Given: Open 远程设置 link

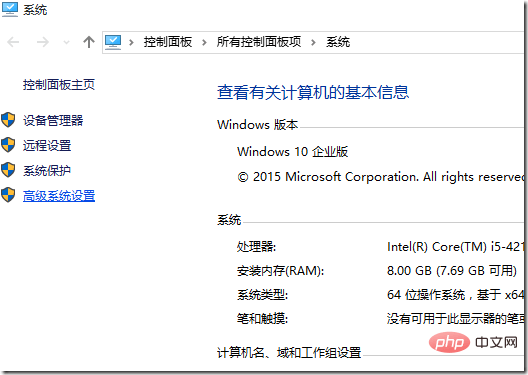Looking at the screenshot, I should pos(47,145).
